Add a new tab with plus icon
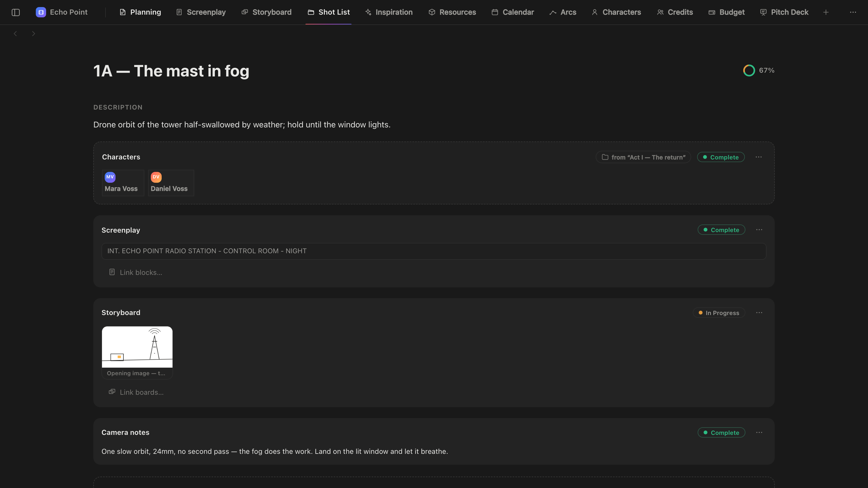868x488 pixels. (826, 12)
